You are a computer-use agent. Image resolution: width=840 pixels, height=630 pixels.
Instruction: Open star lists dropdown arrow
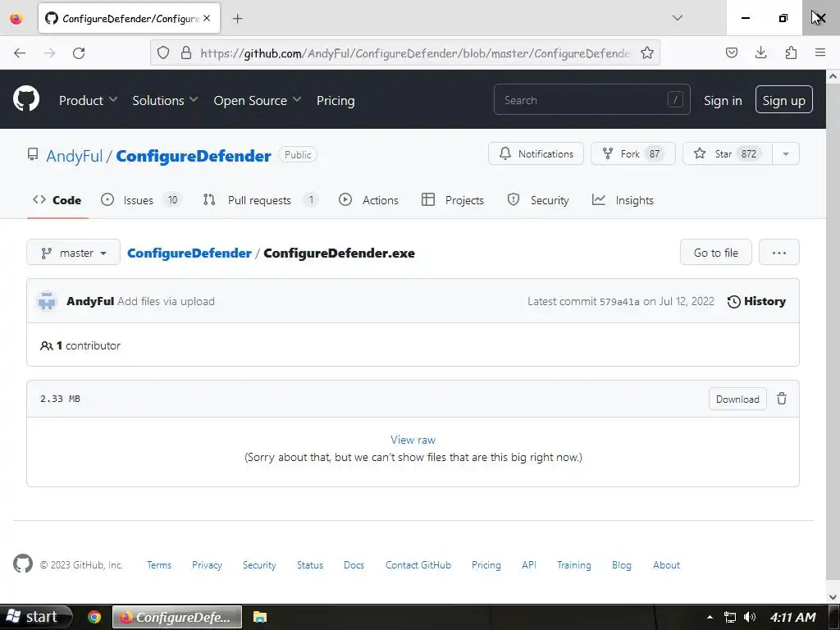pos(786,153)
